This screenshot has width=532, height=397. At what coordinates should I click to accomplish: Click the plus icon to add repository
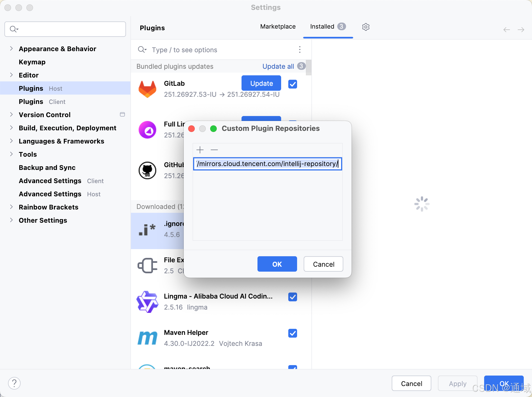click(200, 150)
